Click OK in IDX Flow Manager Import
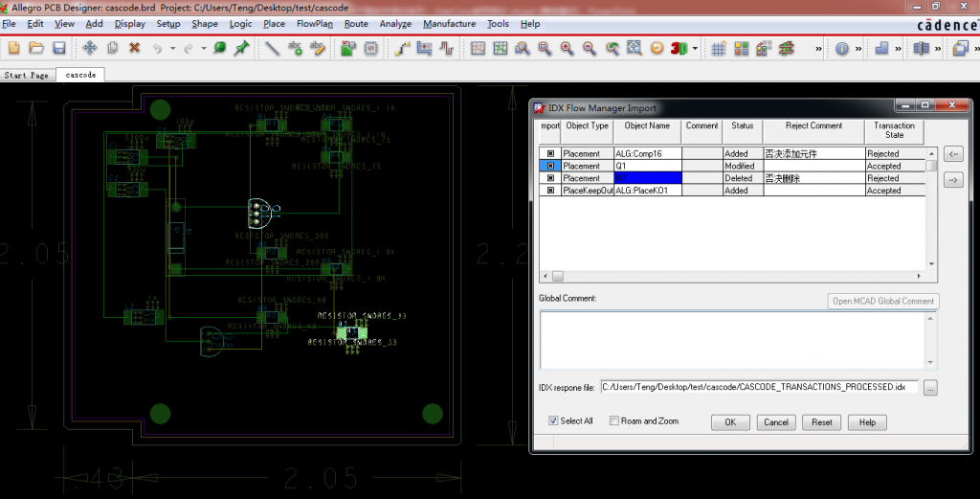 [x=730, y=422]
